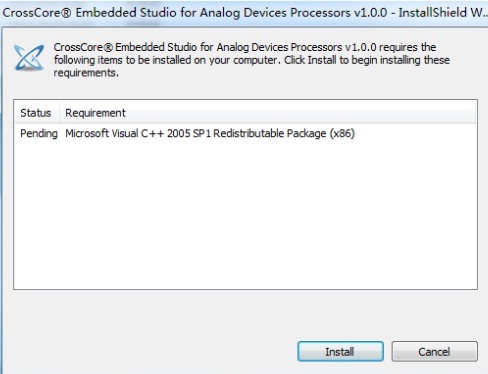Click the Analog Devices Processors description text
The width and height of the screenshot is (488, 374).
(x=279, y=47)
